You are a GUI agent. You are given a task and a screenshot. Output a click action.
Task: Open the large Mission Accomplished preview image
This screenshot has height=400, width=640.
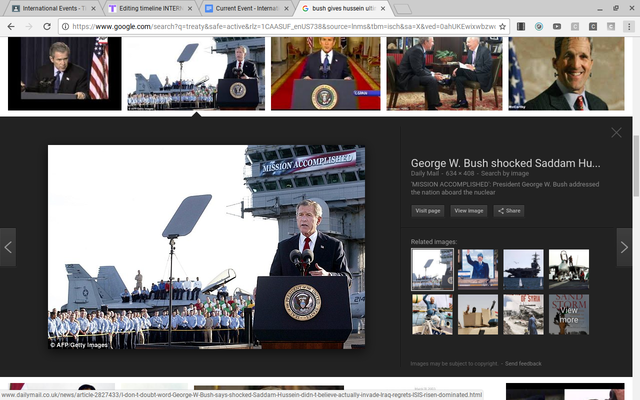tap(207, 247)
